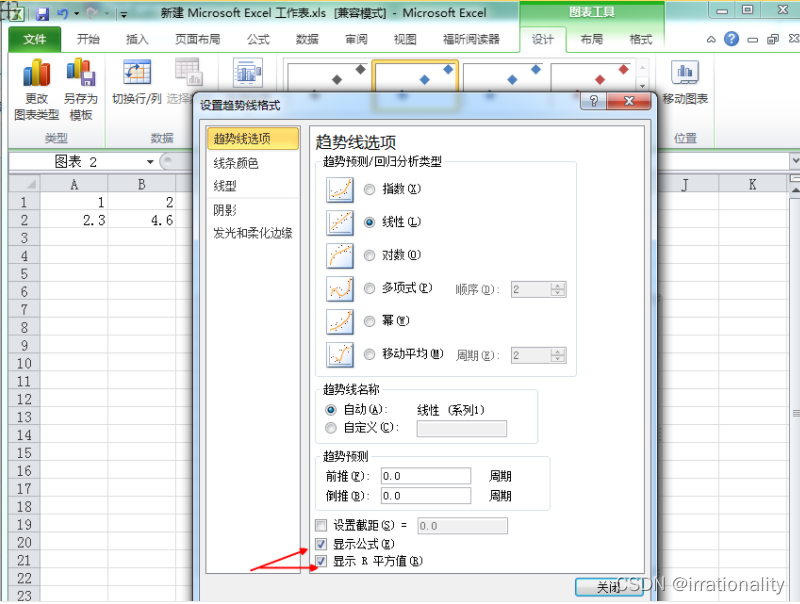Image resolution: width=800 pixels, height=604 pixels.
Task: Open the Line Style (线型) category
Action: click(x=253, y=186)
